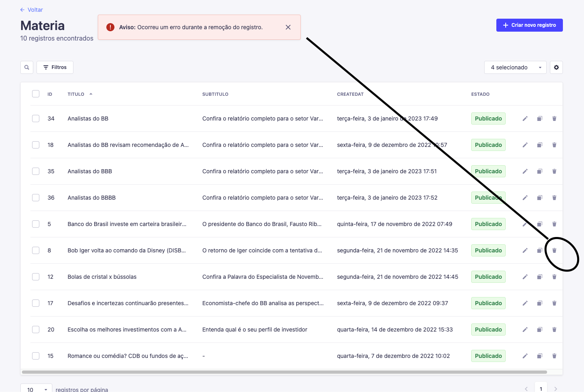Delete the Bob Iger record via circled trash icon
The width and height of the screenshot is (584, 392).
click(554, 250)
